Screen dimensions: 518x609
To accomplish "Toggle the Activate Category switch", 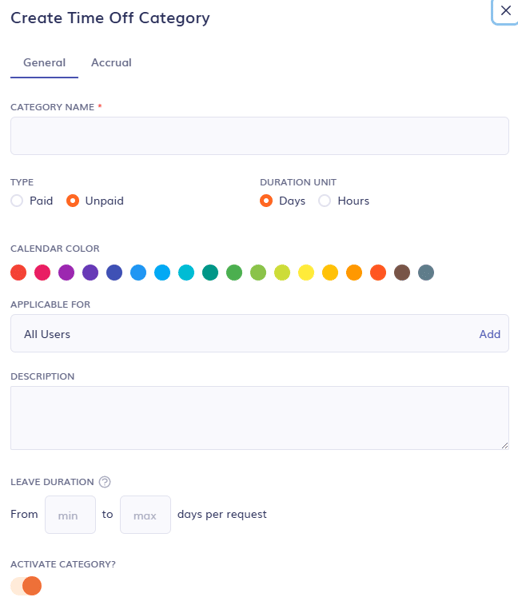I will [26, 586].
